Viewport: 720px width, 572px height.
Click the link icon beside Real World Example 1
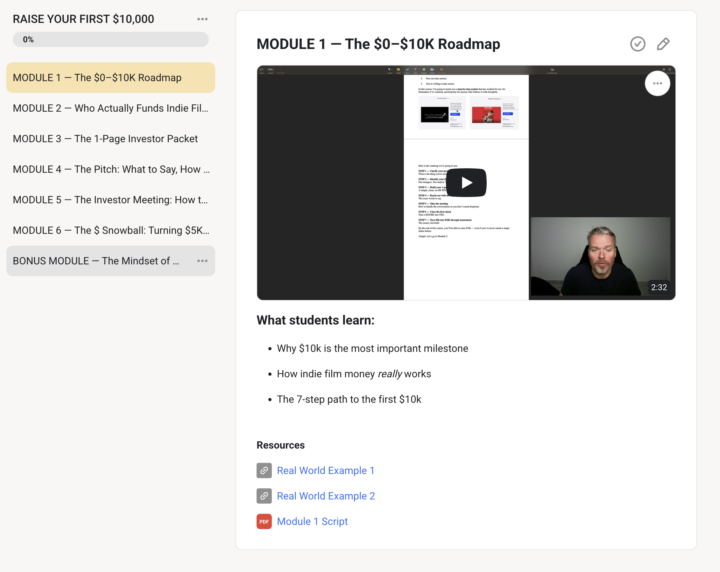coord(264,471)
